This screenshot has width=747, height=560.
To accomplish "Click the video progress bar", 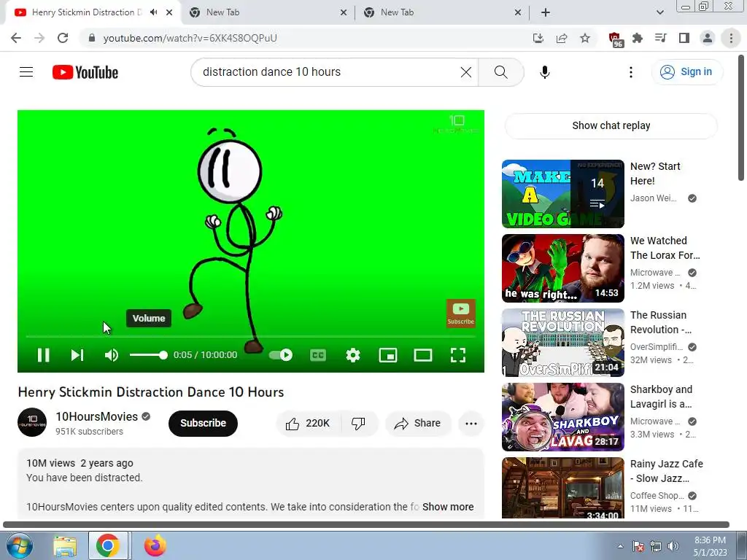I will 251,336.
